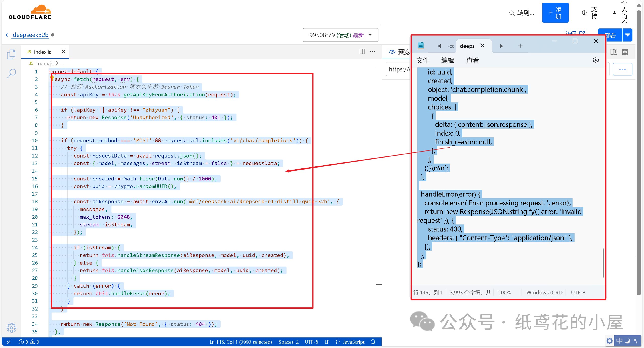This screenshot has width=644, height=348.
Task: Expand the deploy dropdown arrow
Action: point(627,35)
